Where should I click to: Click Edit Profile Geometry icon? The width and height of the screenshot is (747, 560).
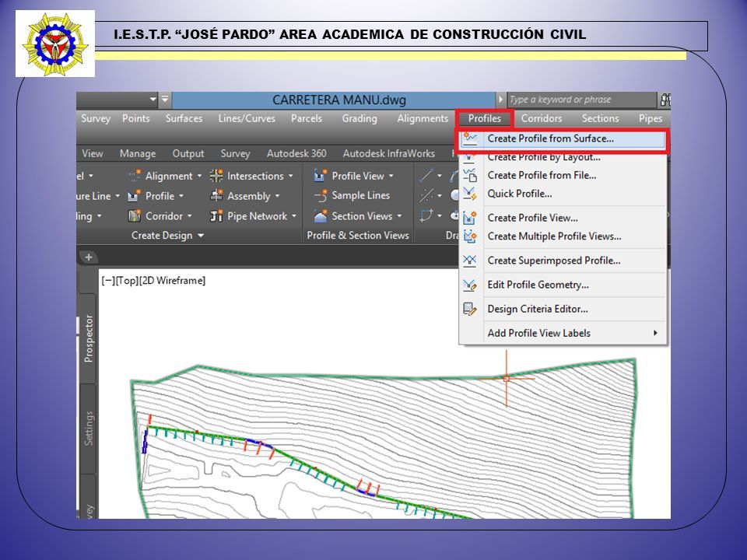[470, 285]
